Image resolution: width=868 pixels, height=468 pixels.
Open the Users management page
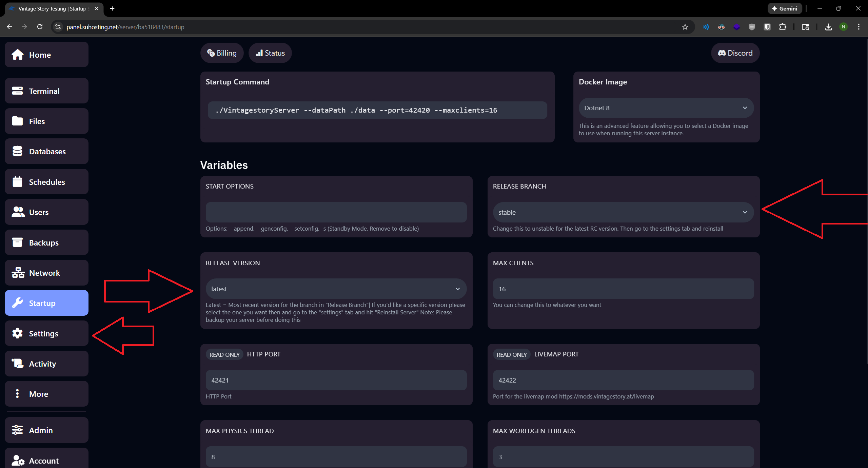[x=46, y=212]
